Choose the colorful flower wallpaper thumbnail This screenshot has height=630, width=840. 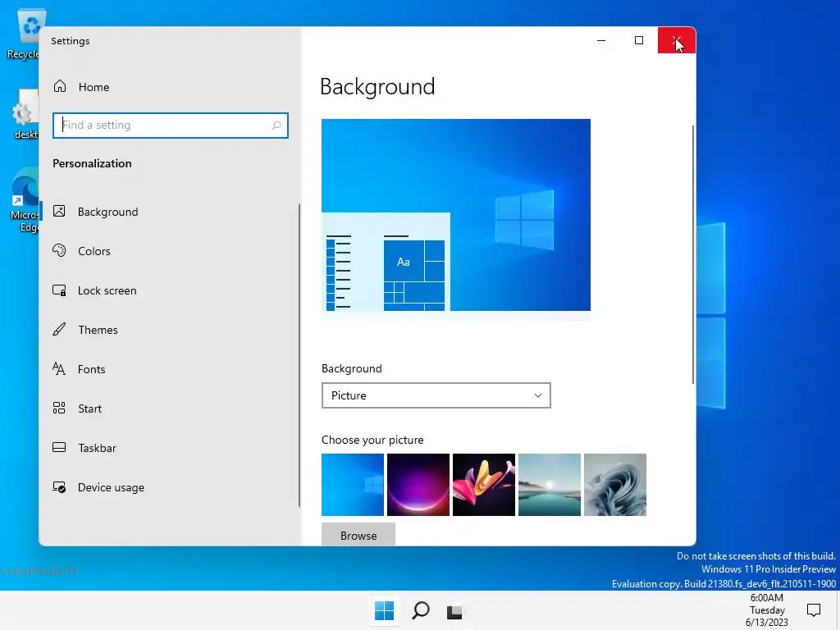484,485
